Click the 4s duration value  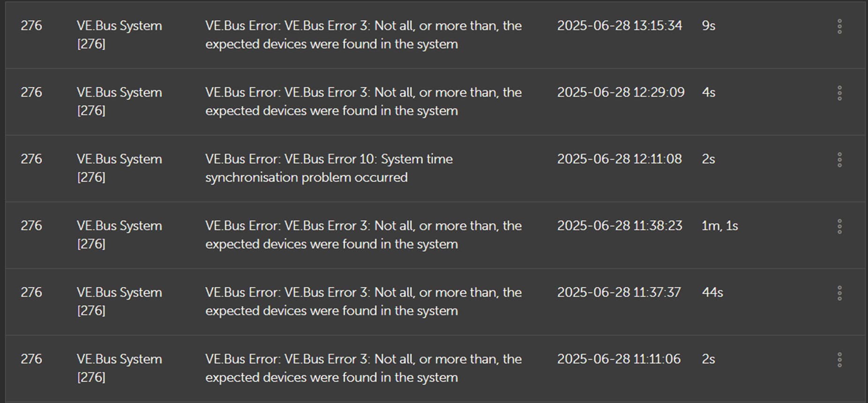pyautogui.click(x=708, y=92)
